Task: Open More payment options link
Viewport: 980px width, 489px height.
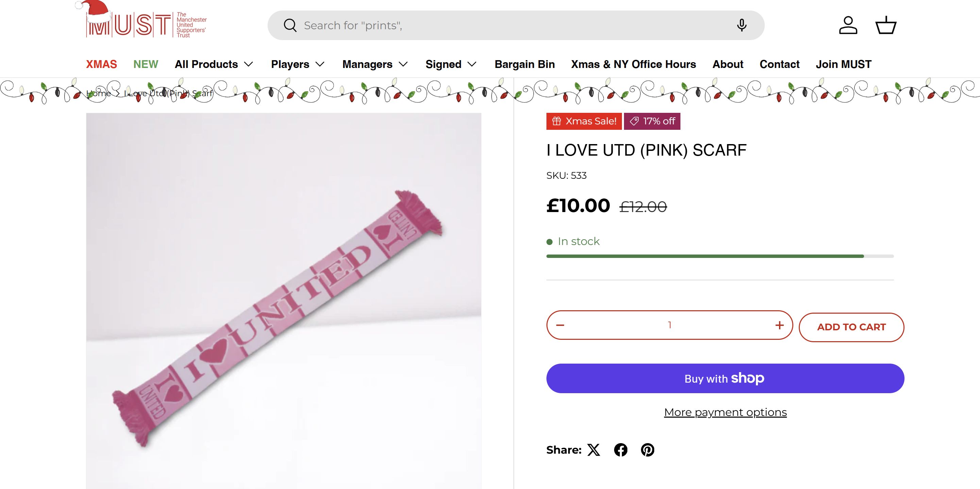Action: click(725, 412)
